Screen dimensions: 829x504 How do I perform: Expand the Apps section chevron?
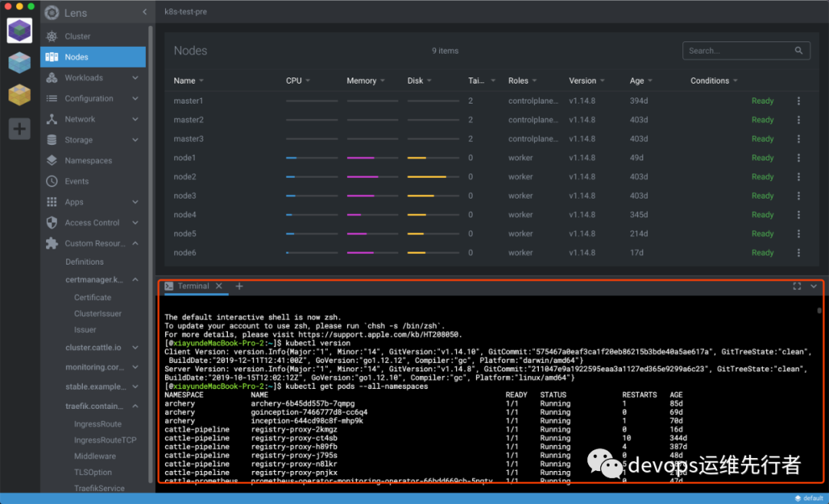[135, 202]
